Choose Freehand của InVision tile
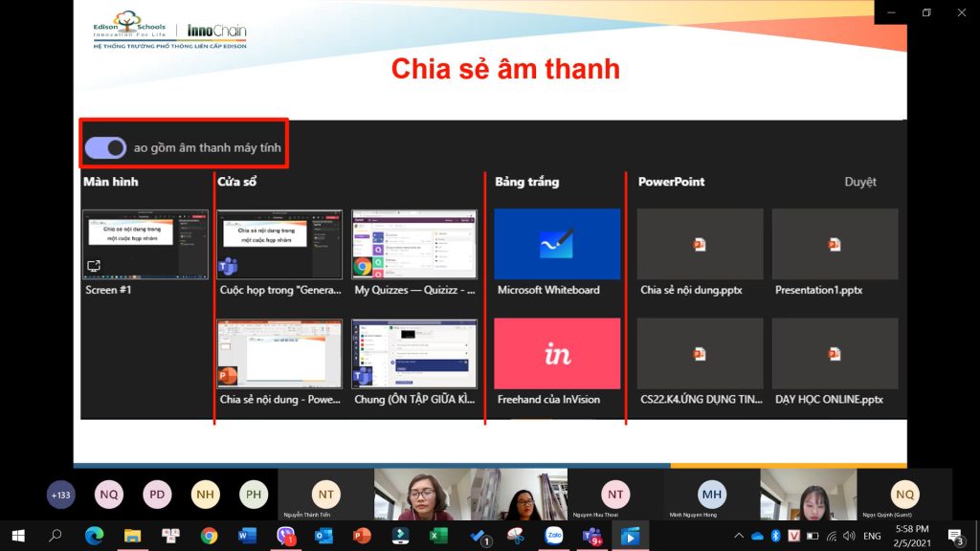 pyautogui.click(x=556, y=354)
